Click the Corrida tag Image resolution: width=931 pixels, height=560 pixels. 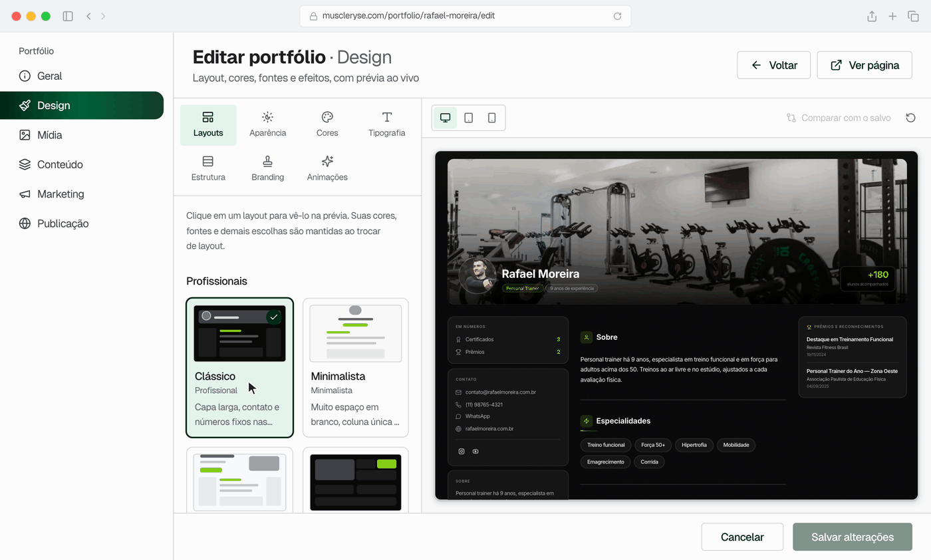coord(649,462)
